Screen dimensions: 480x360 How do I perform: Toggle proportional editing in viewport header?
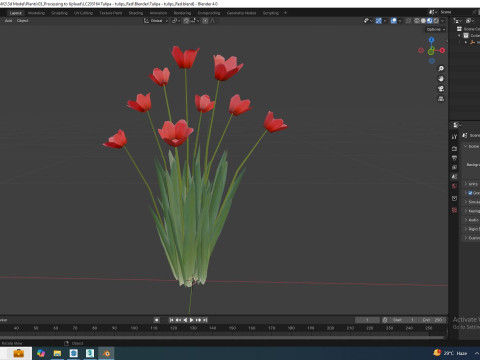pyautogui.click(x=205, y=21)
